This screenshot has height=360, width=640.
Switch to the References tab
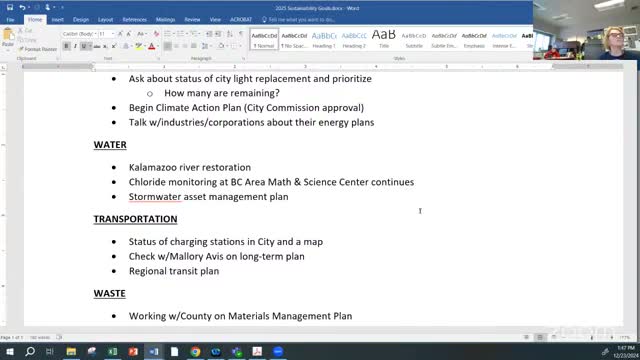tap(134, 20)
